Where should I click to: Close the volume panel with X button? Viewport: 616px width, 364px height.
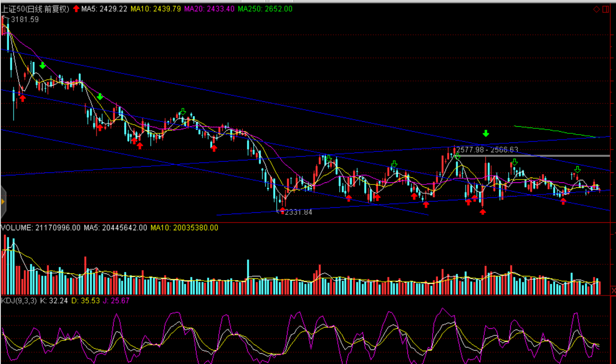point(613,290)
